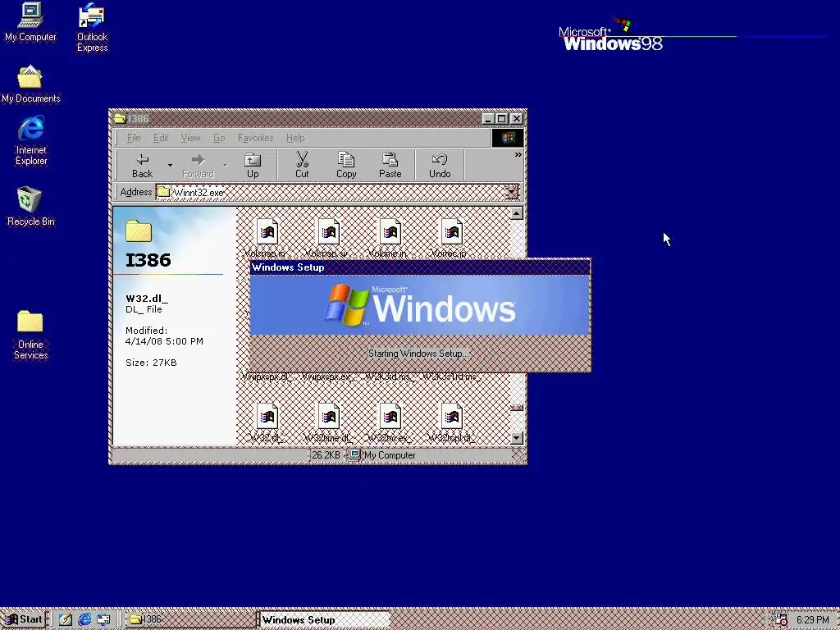Open the Edit menu

[x=160, y=138]
